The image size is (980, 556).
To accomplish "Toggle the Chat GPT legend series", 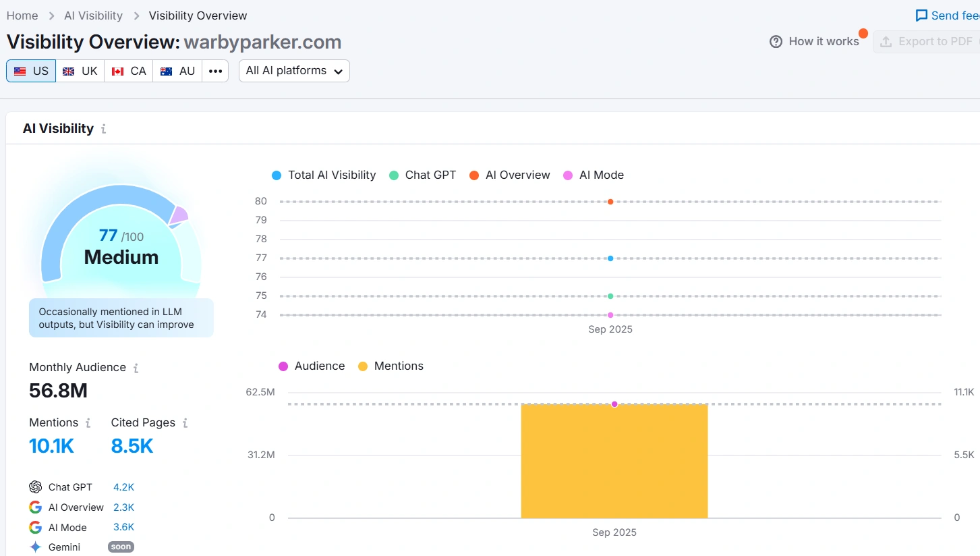I will [x=423, y=175].
